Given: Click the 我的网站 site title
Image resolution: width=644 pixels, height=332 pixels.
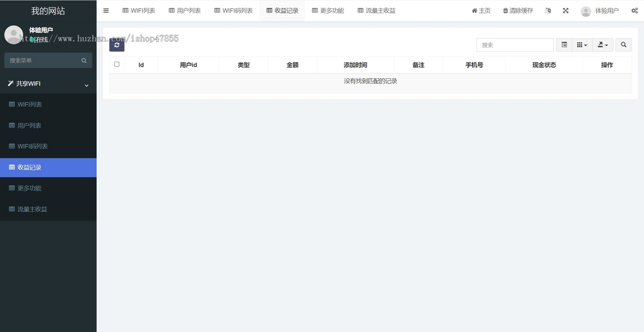Looking at the screenshot, I should [x=48, y=11].
